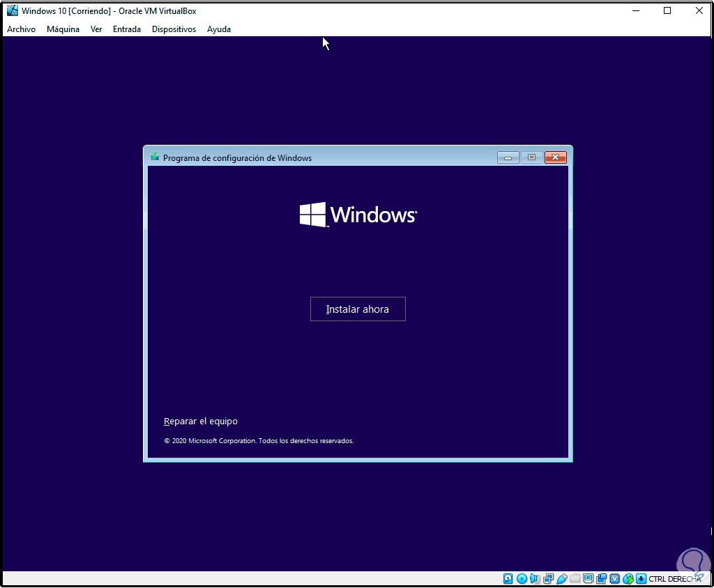Click the setup icon in Windows Setup title bar

[155, 157]
